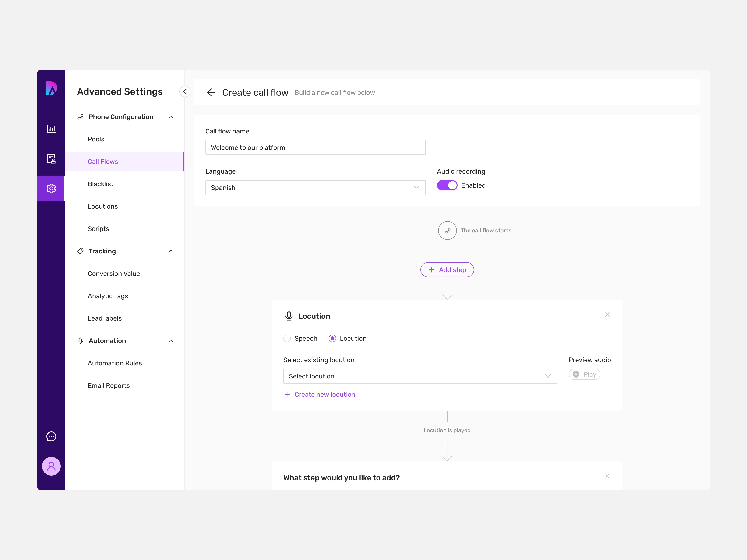Image resolution: width=747 pixels, height=560 pixels.
Task: Click the Add step button
Action: 447,270
